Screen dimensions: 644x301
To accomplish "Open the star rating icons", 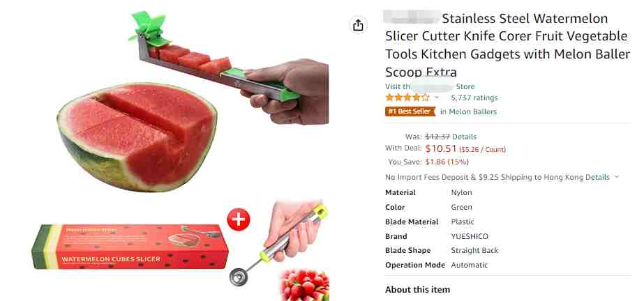I will (x=407, y=98).
